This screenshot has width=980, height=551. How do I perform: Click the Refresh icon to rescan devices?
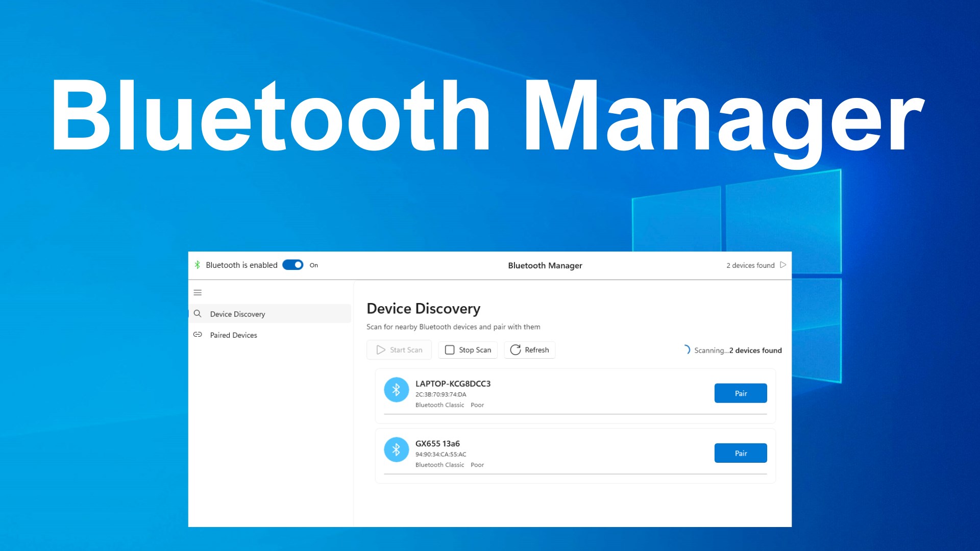(516, 349)
